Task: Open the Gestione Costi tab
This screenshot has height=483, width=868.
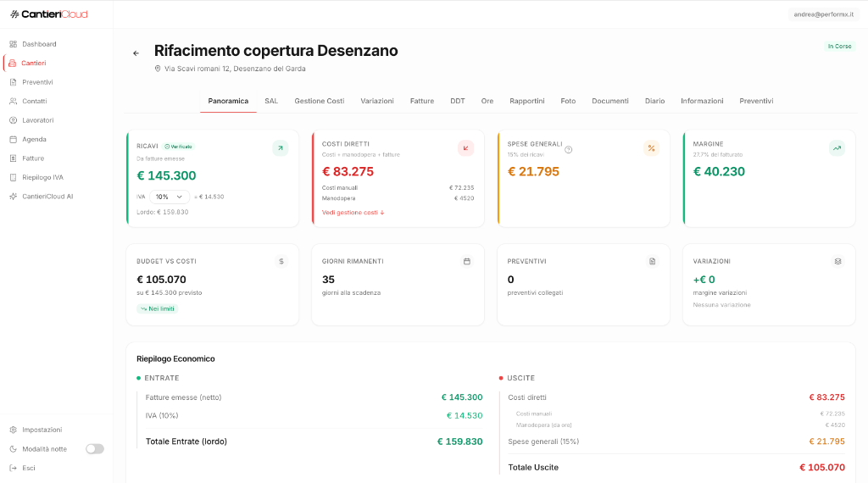Action: pyautogui.click(x=320, y=101)
